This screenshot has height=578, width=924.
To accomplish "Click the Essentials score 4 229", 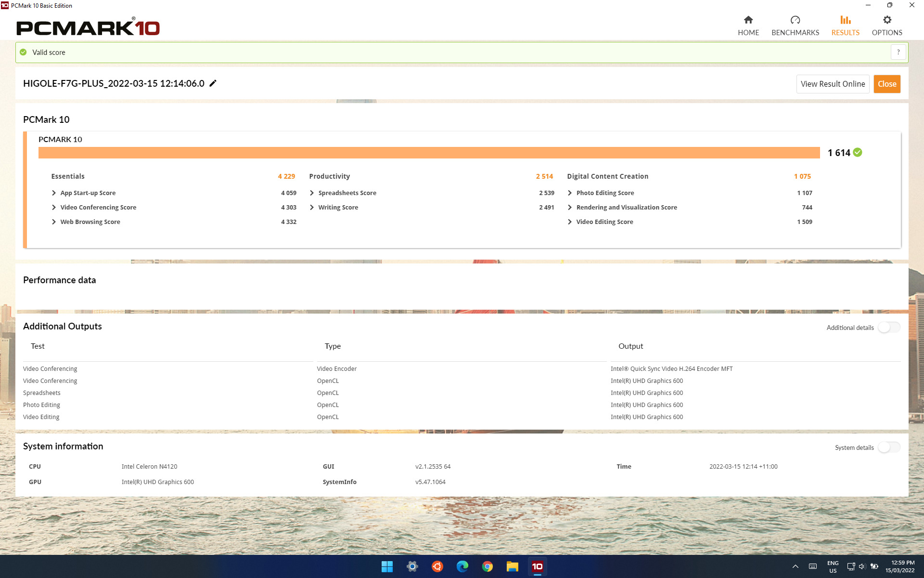I will click(286, 176).
